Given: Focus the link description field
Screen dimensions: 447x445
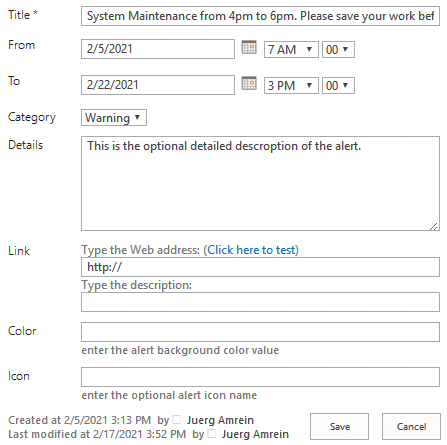Looking at the screenshot, I should point(260,302).
